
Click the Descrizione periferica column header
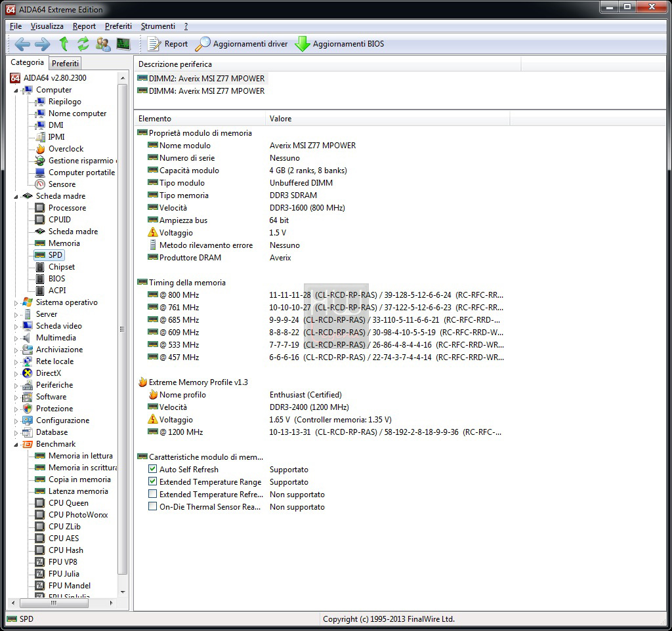click(x=328, y=64)
